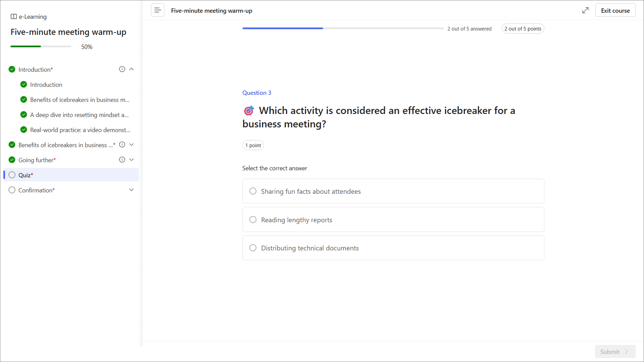Click the 2 out of 5 points badge
Image resolution: width=644 pixels, height=362 pixels.
[x=523, y=28]
